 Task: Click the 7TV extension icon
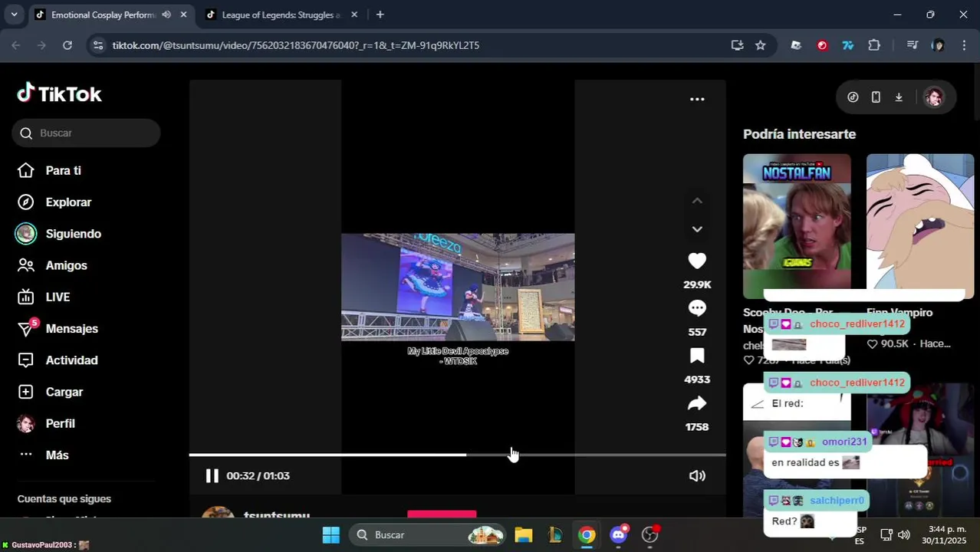pos(848,45)
